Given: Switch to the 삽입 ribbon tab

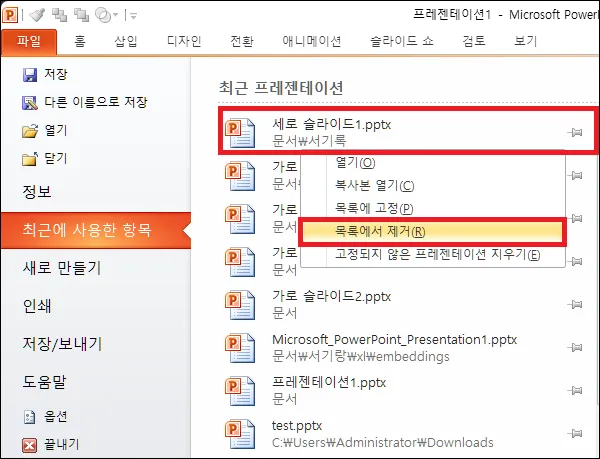Looking at the screenshot, I should [126, 41].
